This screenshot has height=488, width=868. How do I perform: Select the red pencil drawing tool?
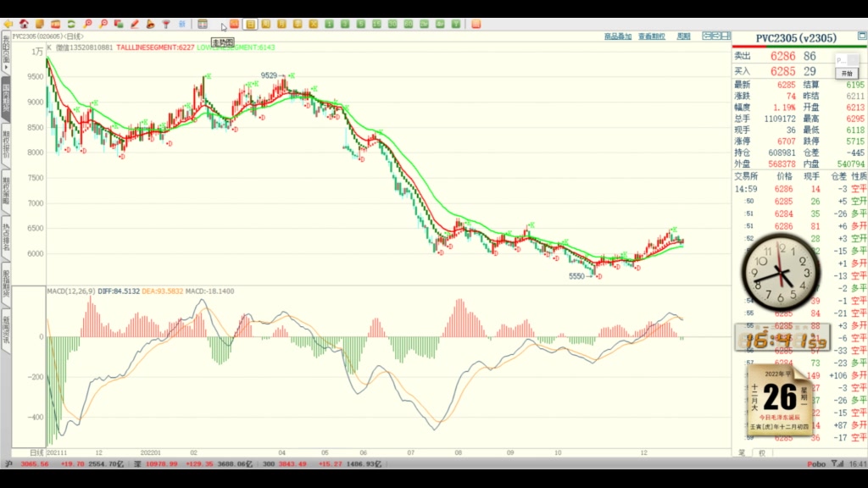click(135, 25)
